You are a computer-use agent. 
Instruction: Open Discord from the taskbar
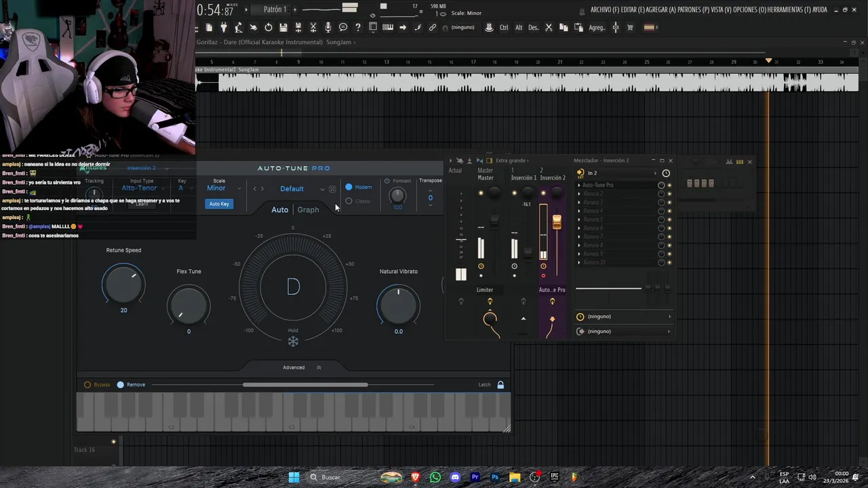(455, 477)
